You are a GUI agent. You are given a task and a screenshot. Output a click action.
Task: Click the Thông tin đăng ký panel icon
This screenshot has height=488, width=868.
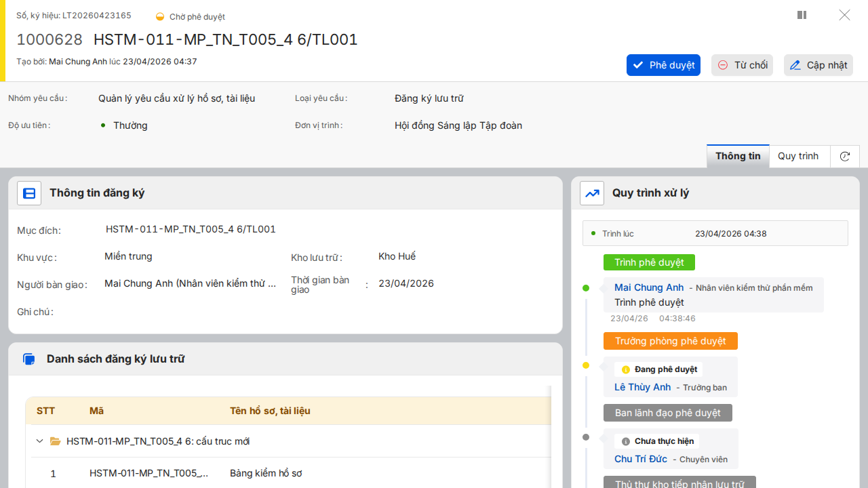tap(29, 193)
